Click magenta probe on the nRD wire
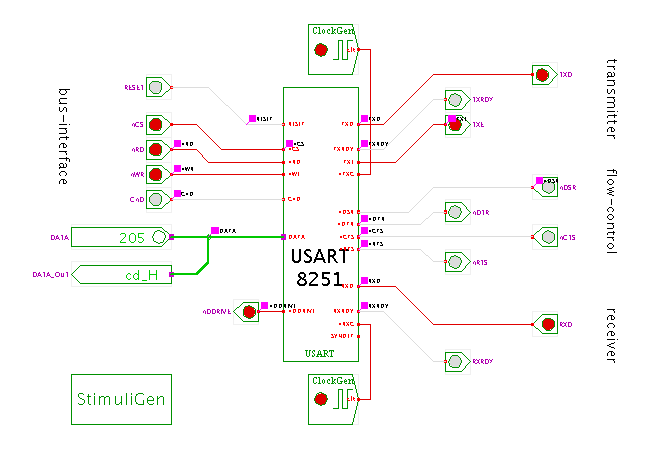Screen dimensions: 650x450 coord(177,143)
